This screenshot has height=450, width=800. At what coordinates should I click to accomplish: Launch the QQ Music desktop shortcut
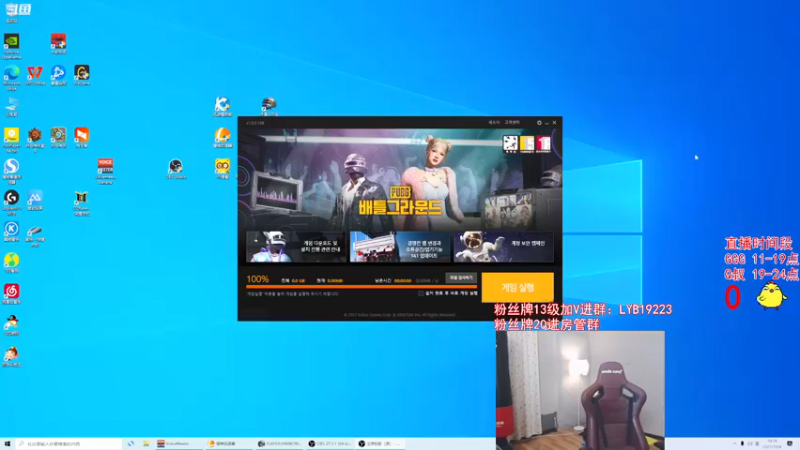[x=11, y=263]
